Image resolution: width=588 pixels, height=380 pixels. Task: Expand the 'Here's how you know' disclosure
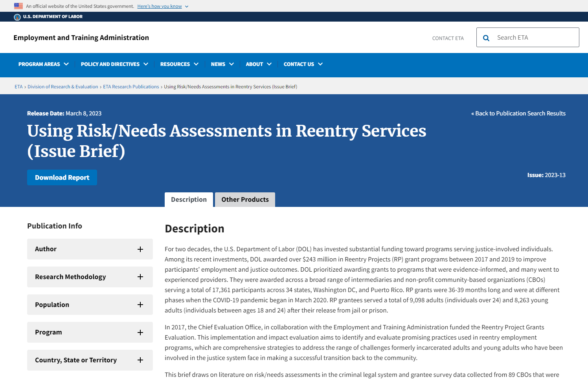162,6
